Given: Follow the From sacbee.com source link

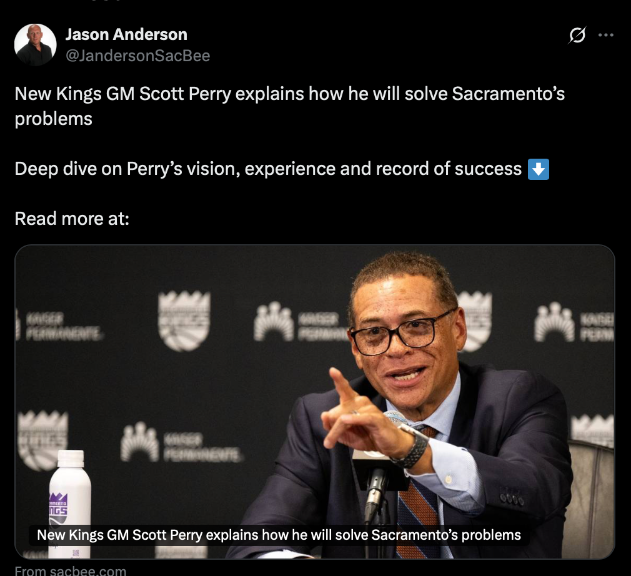Looking at the screenshot, I should click(x=70, y=570).
